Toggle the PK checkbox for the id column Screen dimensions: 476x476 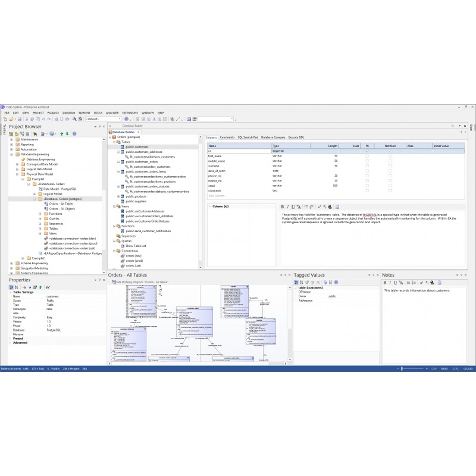click(367, 151)
